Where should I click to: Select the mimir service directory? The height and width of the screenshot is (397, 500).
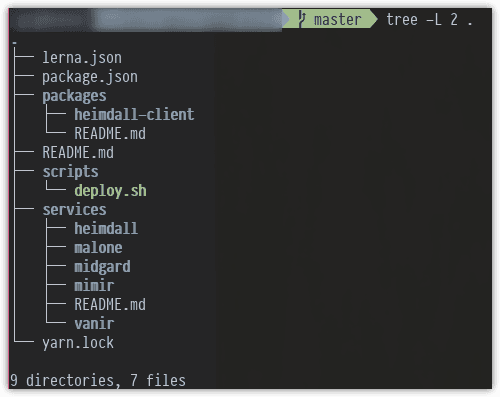94,286
